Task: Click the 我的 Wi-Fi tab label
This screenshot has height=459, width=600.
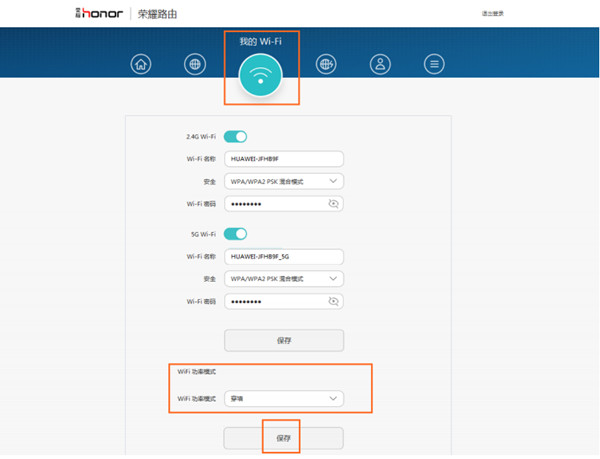Action: (260, 41)
